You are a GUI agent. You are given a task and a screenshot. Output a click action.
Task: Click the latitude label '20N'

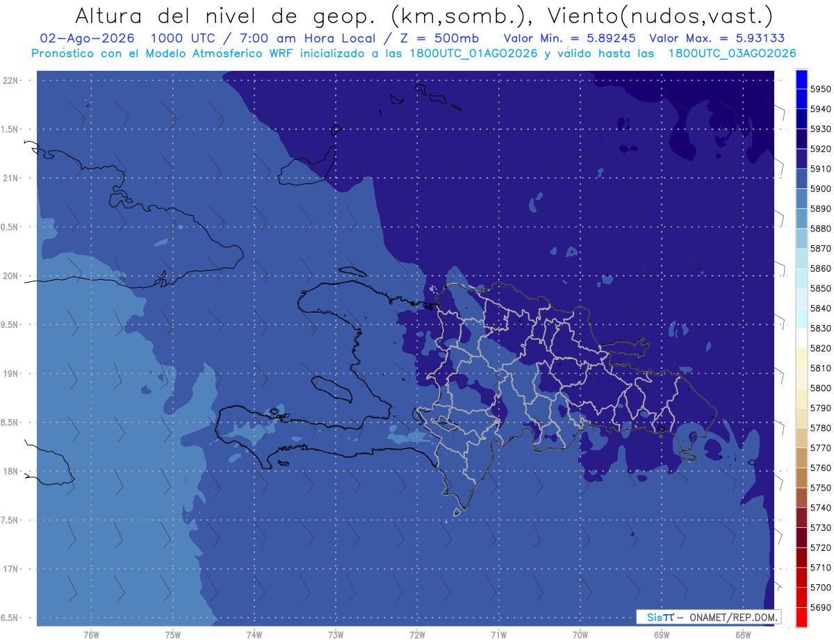[10, 276]
